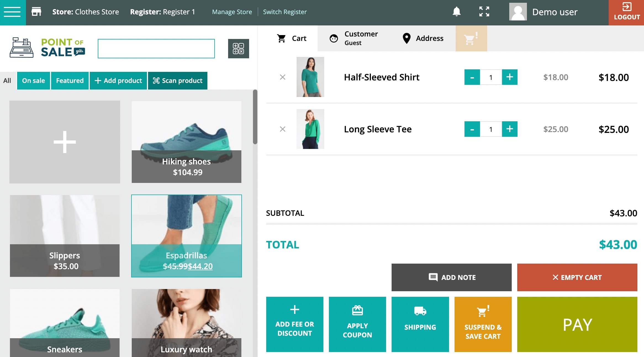Open the Manage Store link
The height and width of the screenshot is (357, 644).
pyautogui.click(x=232, y=12)
